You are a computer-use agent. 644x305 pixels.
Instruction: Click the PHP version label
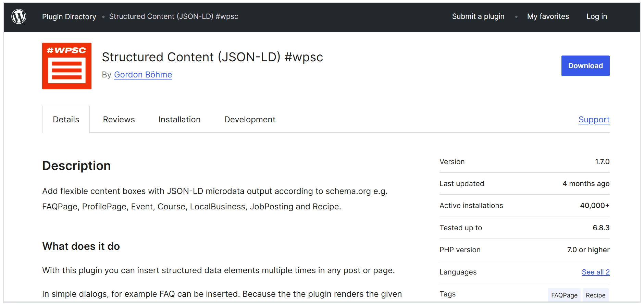(460, 250)
